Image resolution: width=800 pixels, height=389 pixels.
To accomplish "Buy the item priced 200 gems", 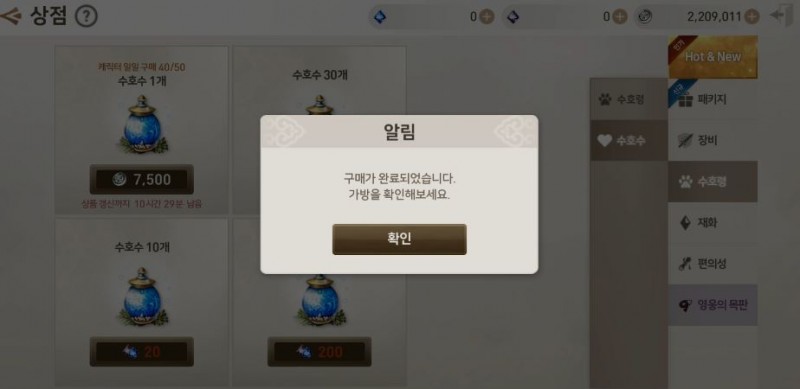I will (319, 352).
